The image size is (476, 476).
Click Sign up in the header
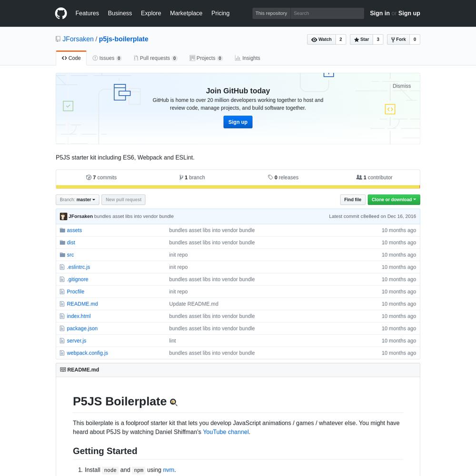coord(409,13)
